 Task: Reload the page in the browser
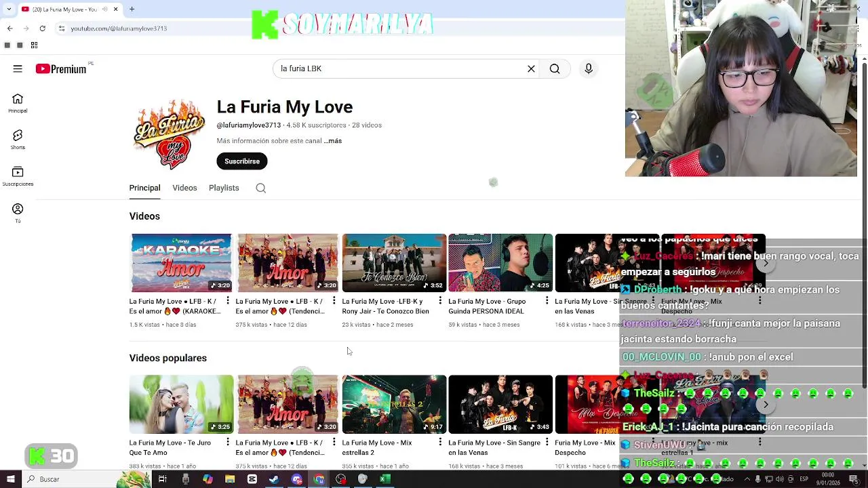click(42, 28)
